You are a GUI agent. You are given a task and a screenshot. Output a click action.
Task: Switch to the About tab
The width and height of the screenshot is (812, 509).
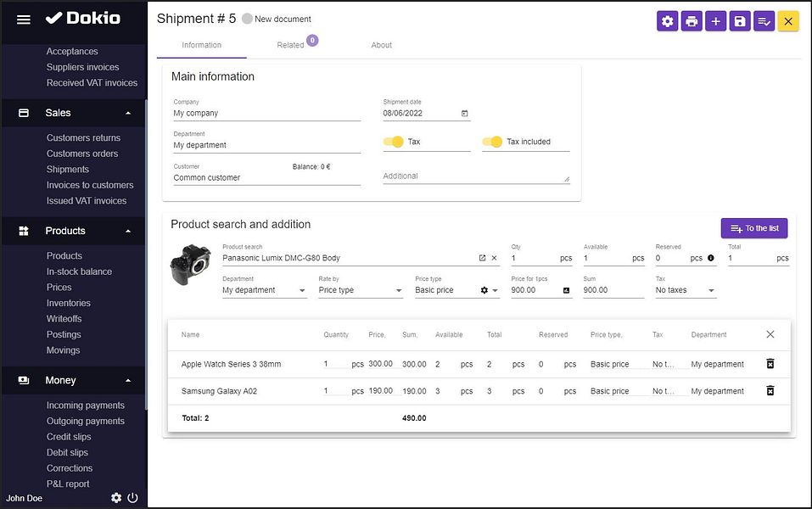(x=382, y=45)
